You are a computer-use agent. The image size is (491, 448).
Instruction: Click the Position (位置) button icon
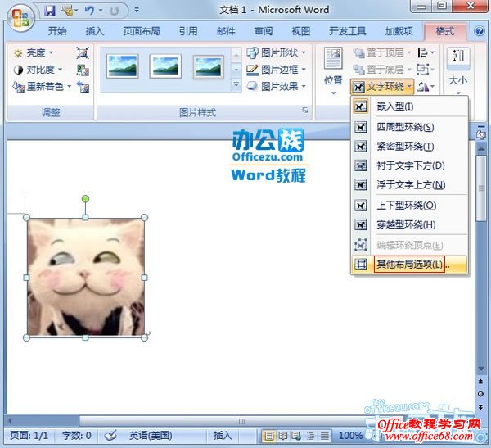(333, 58)
